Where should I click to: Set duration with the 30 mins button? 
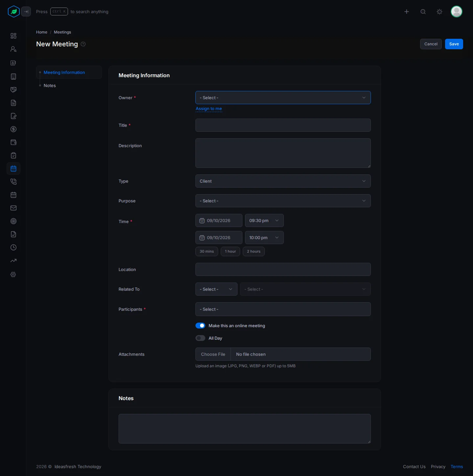(x=207, y=251)
